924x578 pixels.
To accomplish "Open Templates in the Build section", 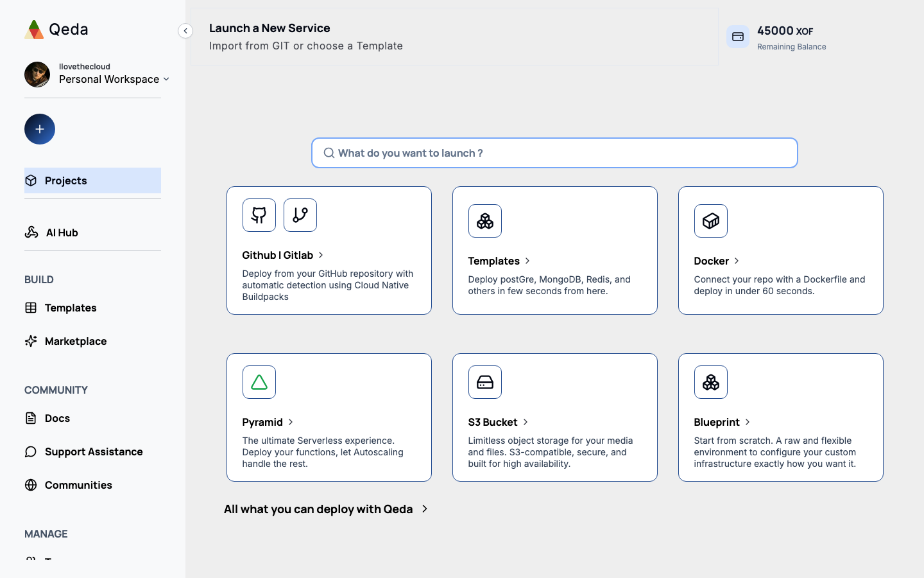I will coord(92,308).
